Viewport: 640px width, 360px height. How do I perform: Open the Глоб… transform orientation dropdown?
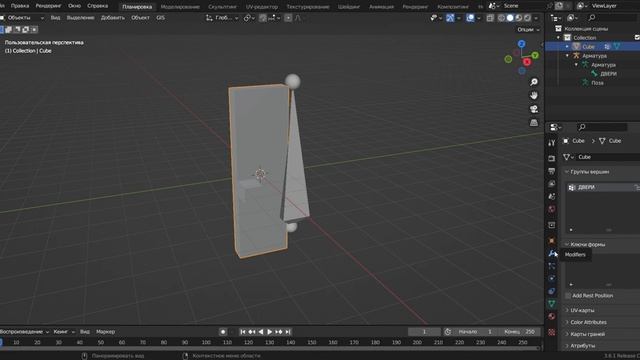point(222,18)
